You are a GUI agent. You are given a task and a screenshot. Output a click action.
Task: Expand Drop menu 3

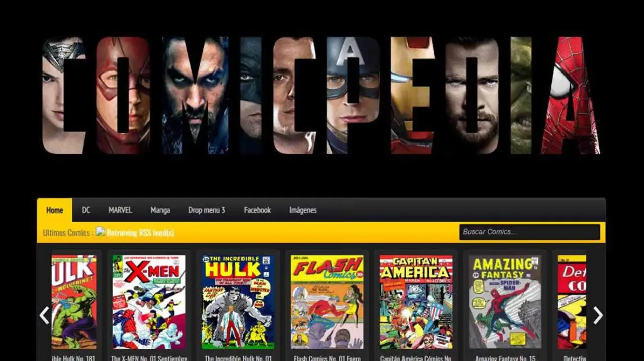(207, 210)
